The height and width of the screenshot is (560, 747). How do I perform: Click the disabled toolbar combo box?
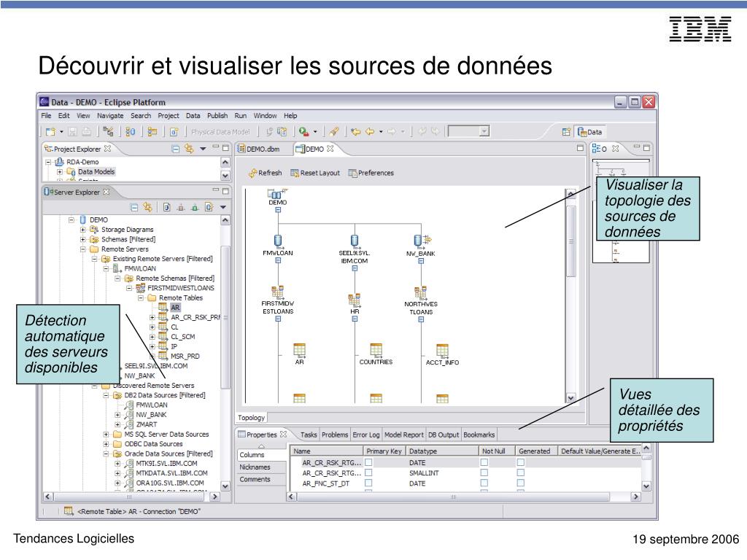click(469, 131)
